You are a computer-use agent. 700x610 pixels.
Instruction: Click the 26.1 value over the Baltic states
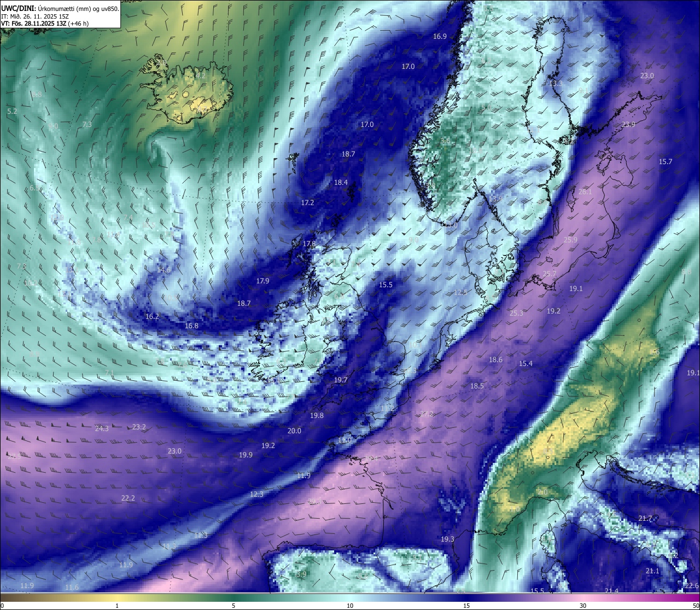[x=585, y=191]
